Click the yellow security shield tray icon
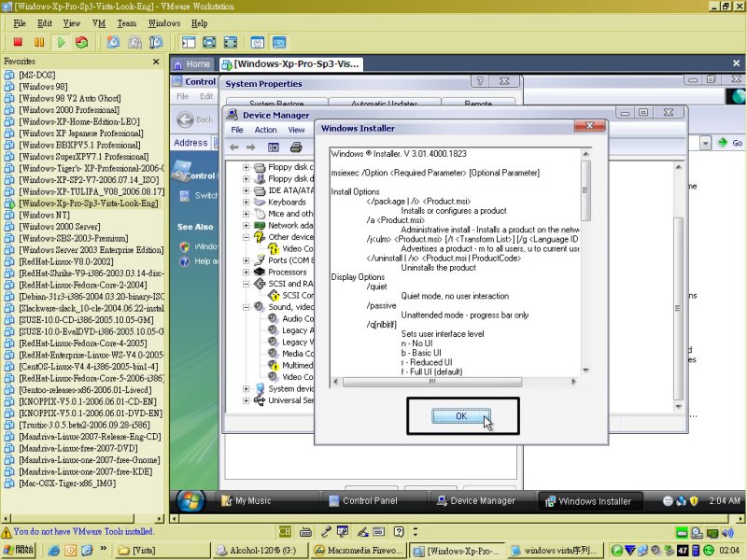 pos(694,501)
